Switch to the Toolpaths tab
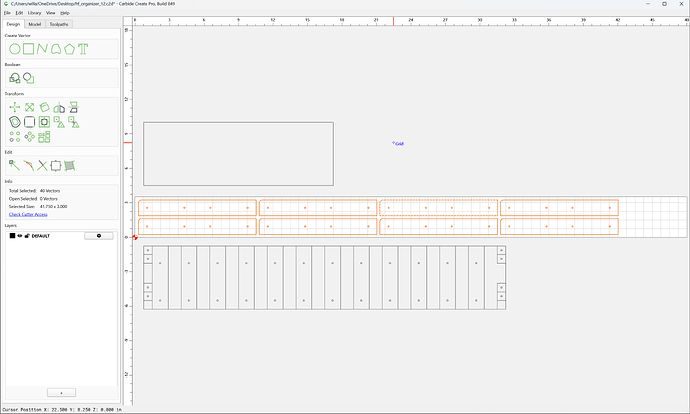The image size is (690, 414). pyautogui.click(x=59, y=24)
